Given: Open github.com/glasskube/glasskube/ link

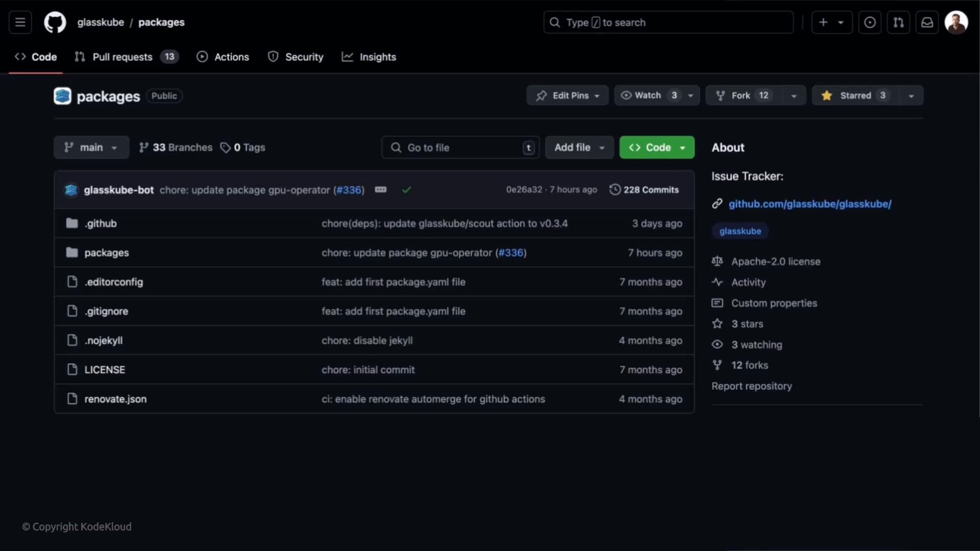Looking at the screenshot, I should (x=810, y=204).
